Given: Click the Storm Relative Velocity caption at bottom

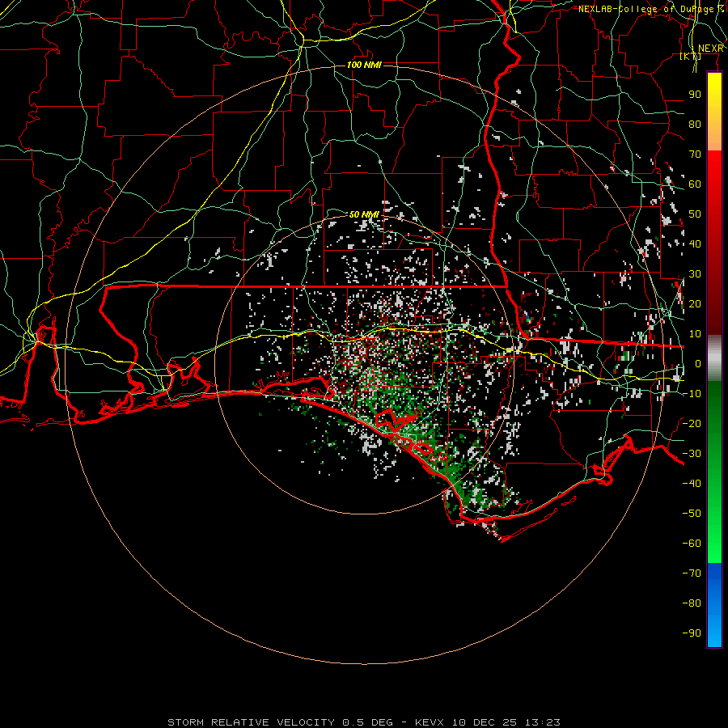Looking at the screenshot, I should 364,722.
